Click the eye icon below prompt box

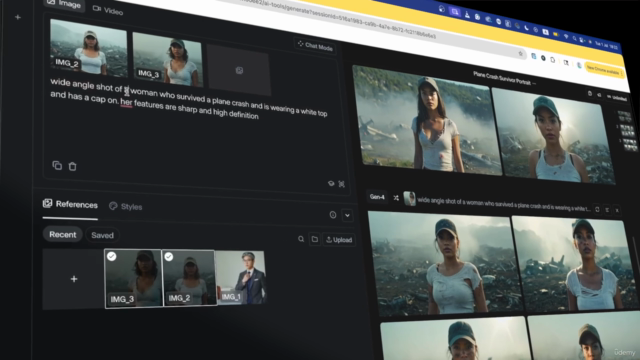click(x=331, y=184)
